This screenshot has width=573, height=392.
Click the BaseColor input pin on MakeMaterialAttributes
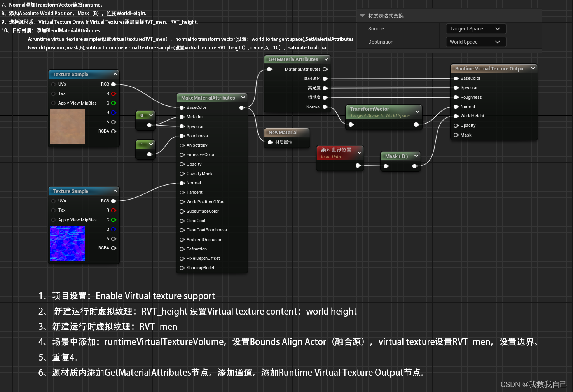[x=182, y=107]
